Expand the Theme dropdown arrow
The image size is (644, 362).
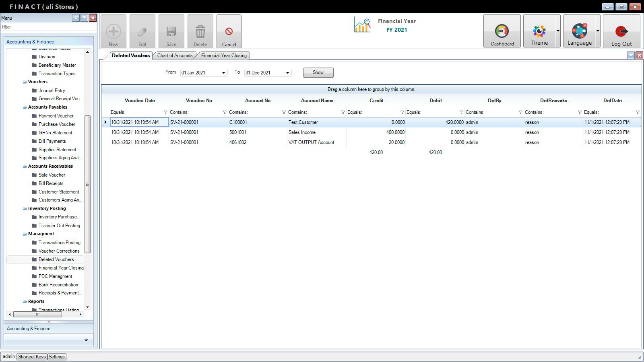pyautogui.click(x=558, y=31)
